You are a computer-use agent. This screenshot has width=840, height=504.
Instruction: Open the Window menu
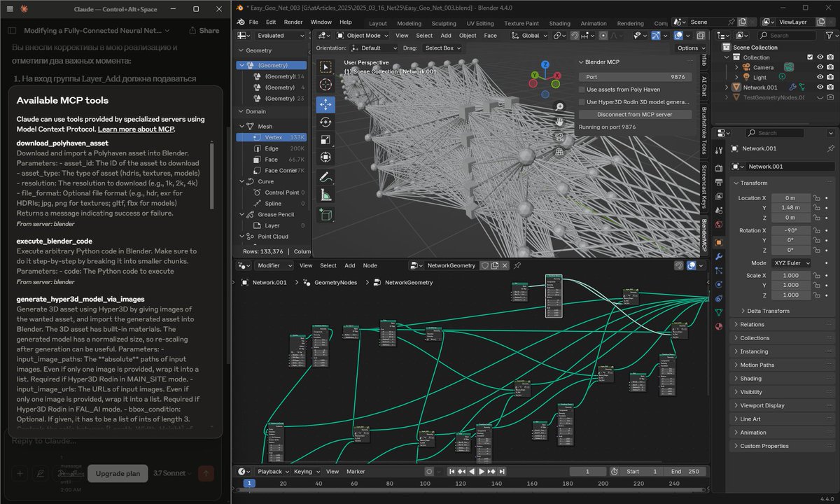click(x=321, y=22)
